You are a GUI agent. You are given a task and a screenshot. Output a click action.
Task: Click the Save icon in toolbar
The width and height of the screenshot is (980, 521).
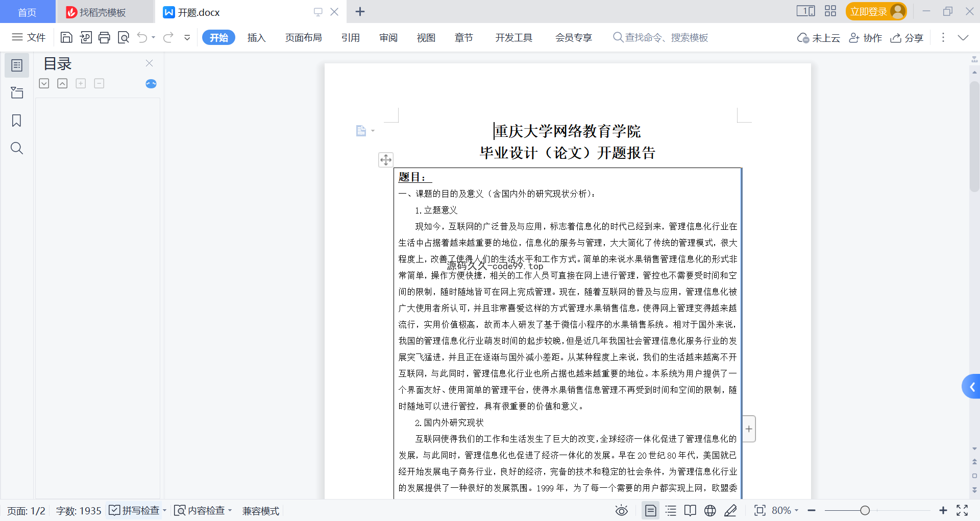[66, 37]
